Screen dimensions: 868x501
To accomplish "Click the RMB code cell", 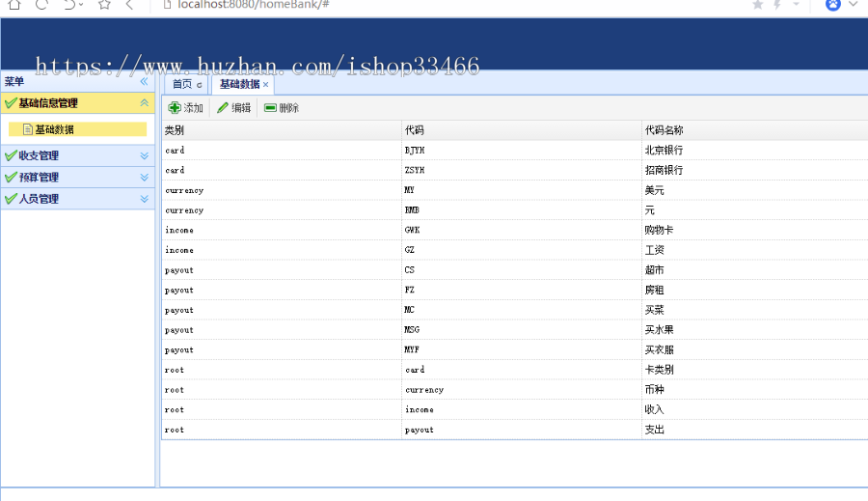I will point(522,210).
